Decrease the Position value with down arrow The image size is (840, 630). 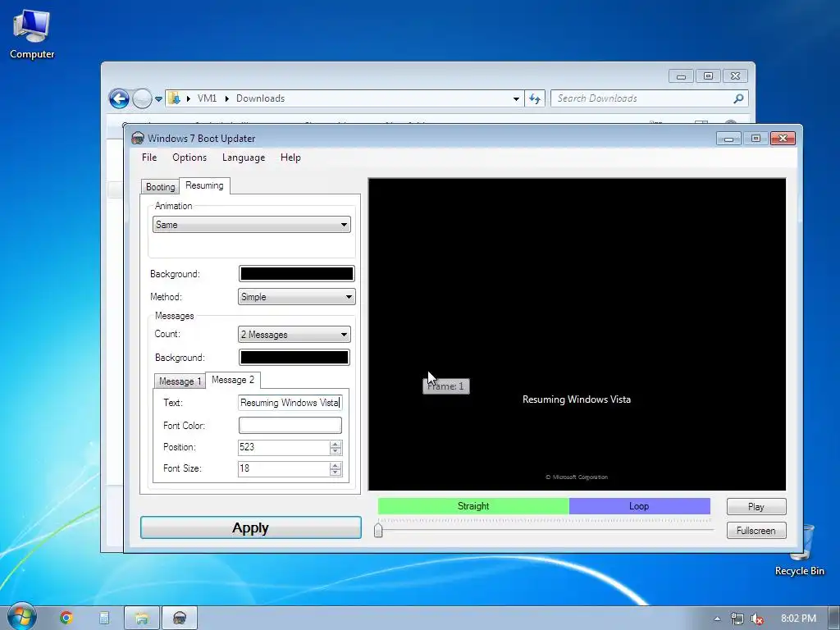(336, 451)
